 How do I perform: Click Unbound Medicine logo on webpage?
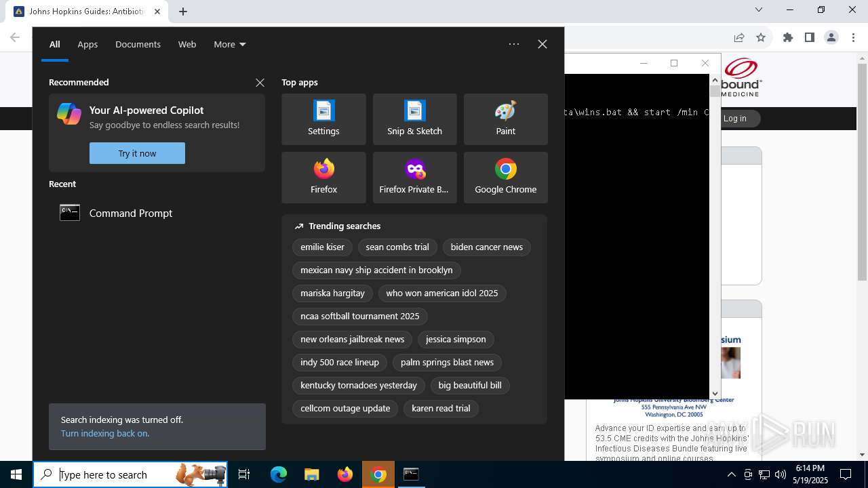(742, 77)
